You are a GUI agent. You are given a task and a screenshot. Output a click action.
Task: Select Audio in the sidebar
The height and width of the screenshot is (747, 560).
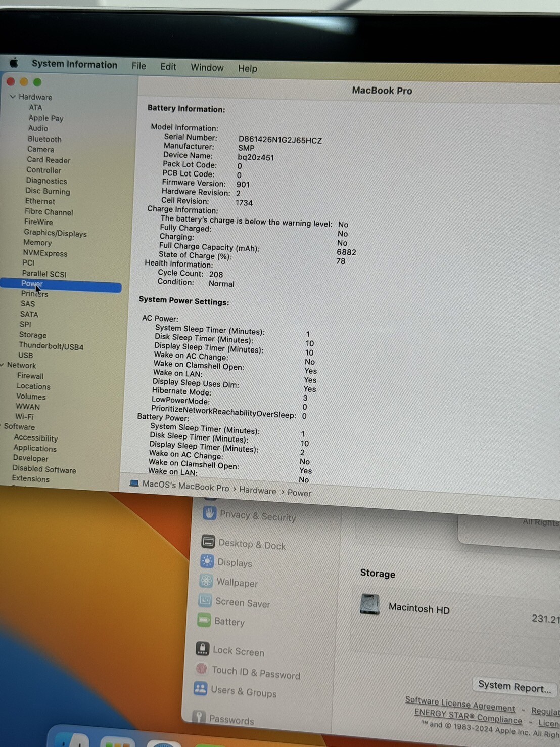point(38,128)
